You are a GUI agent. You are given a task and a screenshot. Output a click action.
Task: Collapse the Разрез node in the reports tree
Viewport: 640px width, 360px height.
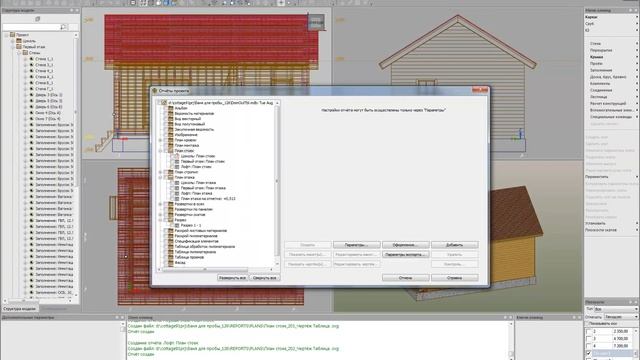[x=160, y=220]
